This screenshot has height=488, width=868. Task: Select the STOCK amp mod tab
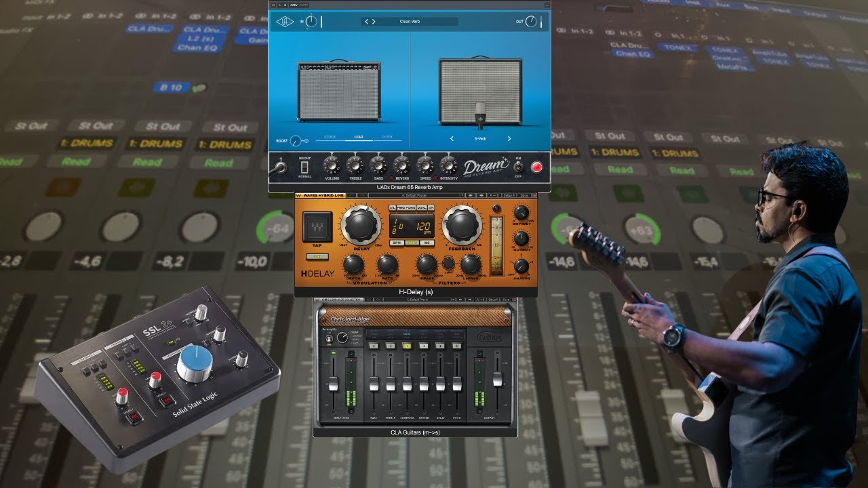coord(330,137)
